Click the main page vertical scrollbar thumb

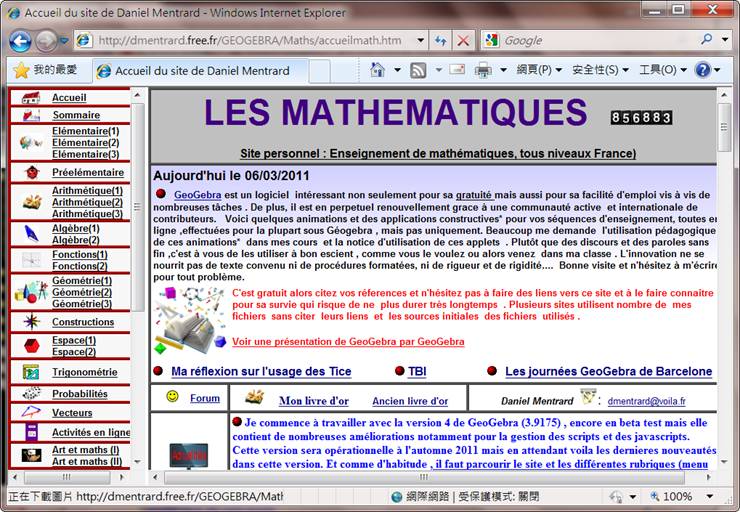tap(724, 127)
